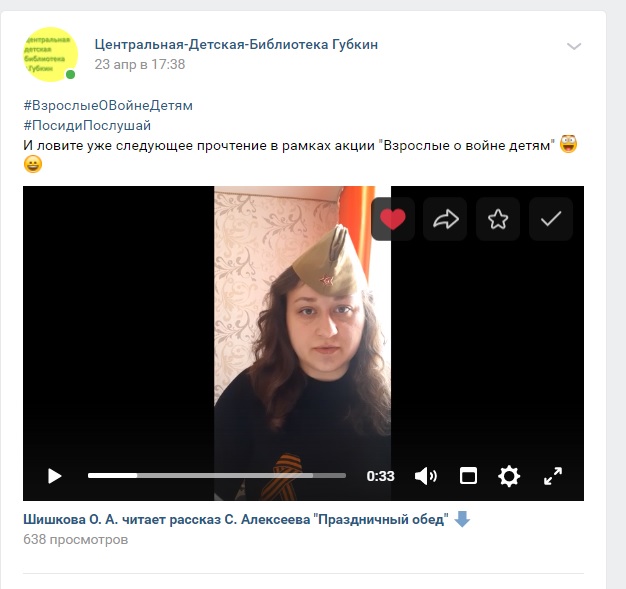Viewport: 626px width, 589px height.
Task: Click the blue down arrow after the title
Action: pos(462,519)
